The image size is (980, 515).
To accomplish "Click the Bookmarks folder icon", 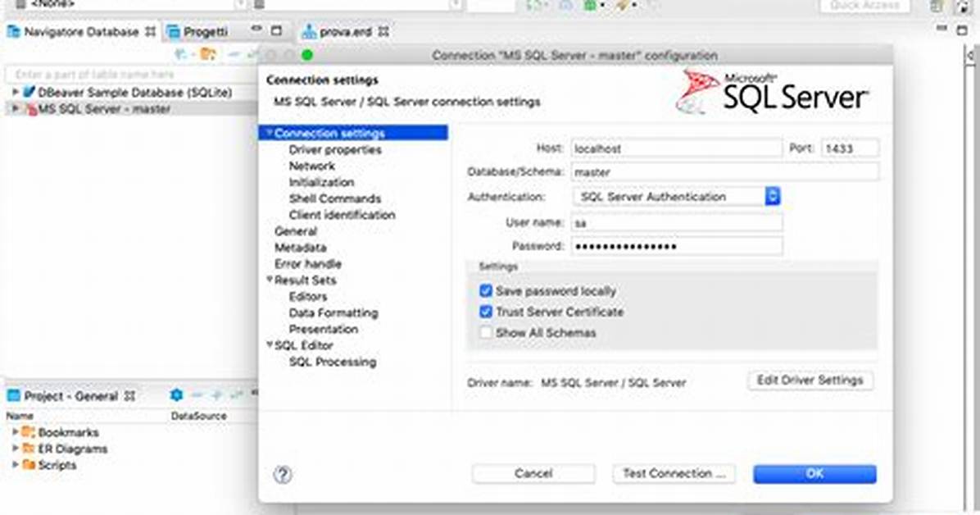I will (x=28, y=432).
